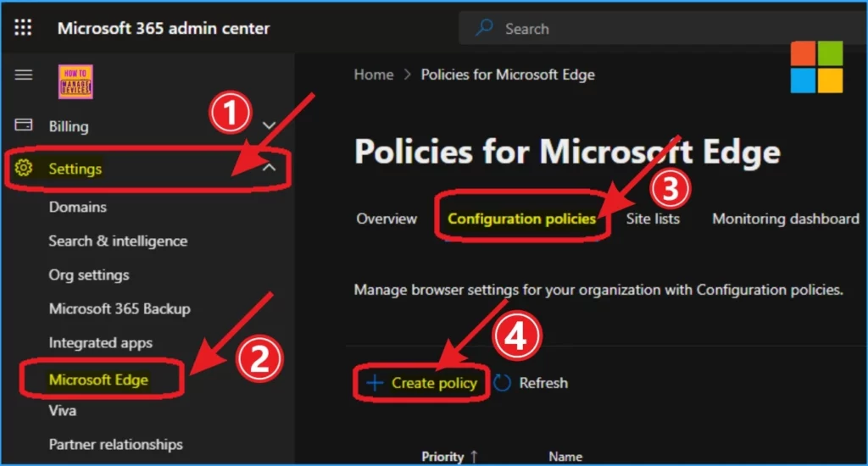Open Search & intelligence settings
This screenshot has height=466, width=868.
tap(118, 241)
